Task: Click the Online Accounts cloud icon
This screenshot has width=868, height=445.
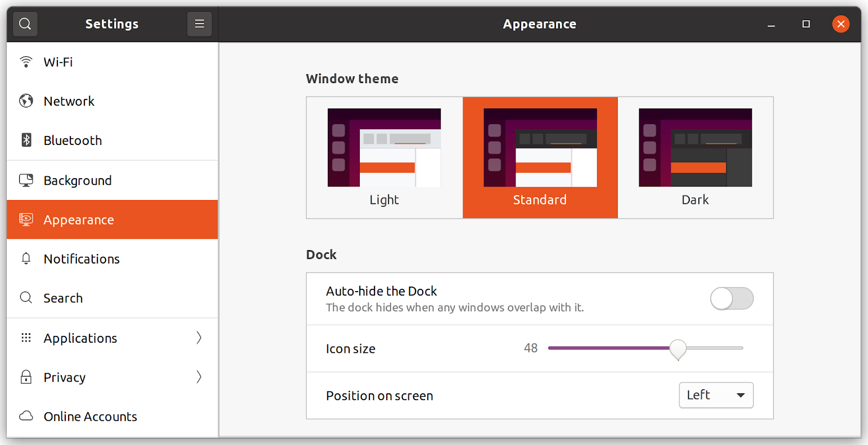Action: pyautogui.click(x=26, y=416)
